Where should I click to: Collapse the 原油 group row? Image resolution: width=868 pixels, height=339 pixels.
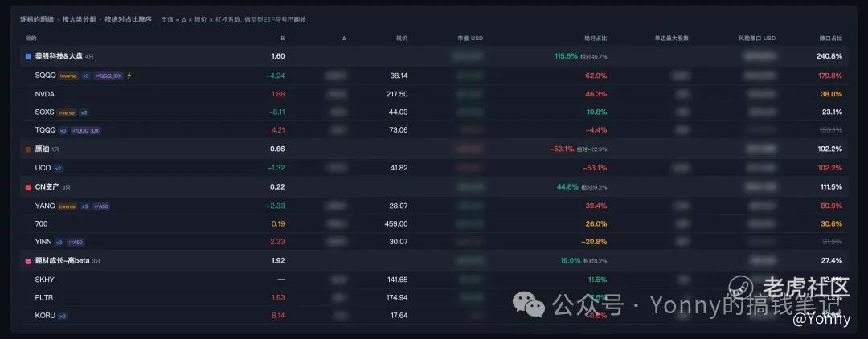coord(433,149)
